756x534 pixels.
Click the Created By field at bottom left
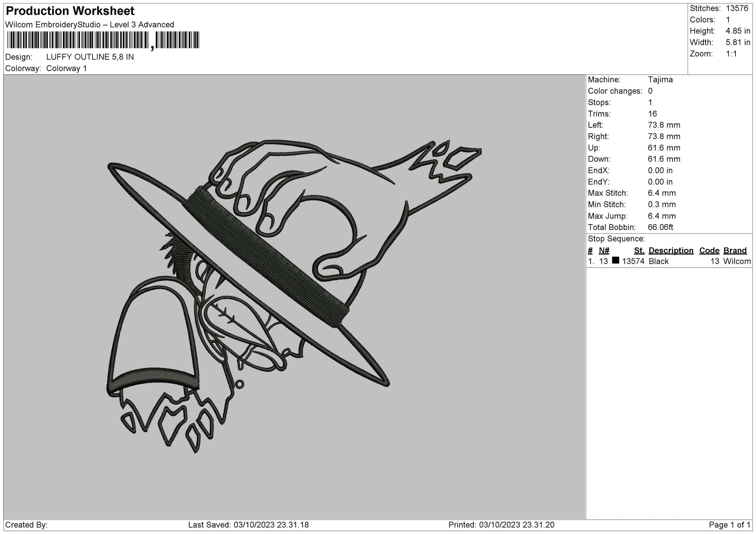coord(25,525)
